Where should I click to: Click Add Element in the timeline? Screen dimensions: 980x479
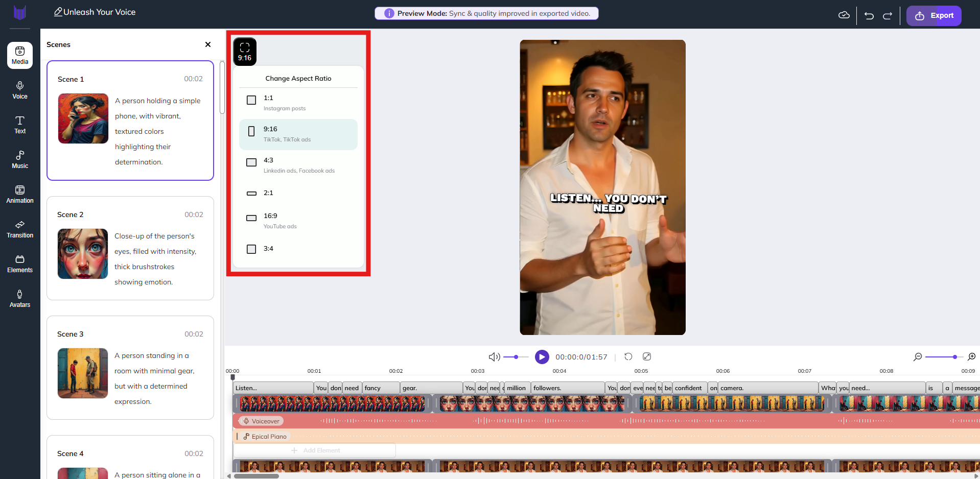pyautogui.click(x=315, y=450)
